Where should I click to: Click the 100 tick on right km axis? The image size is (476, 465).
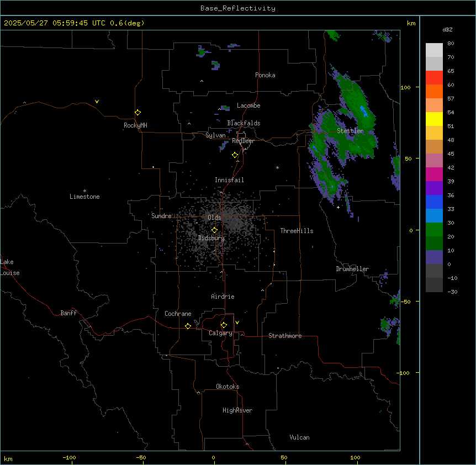[405, 87]
